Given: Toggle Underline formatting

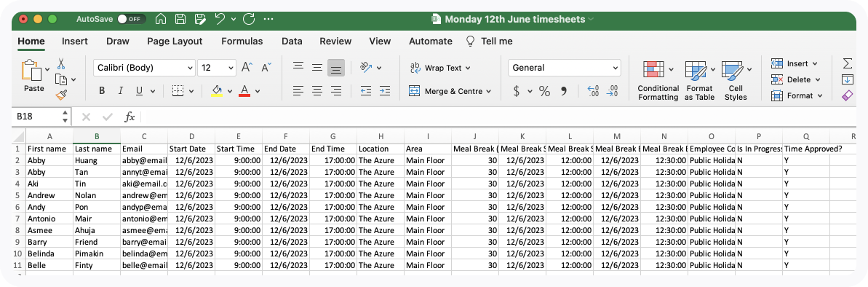Looking at the screenshot, I should [x=139, y=91].
